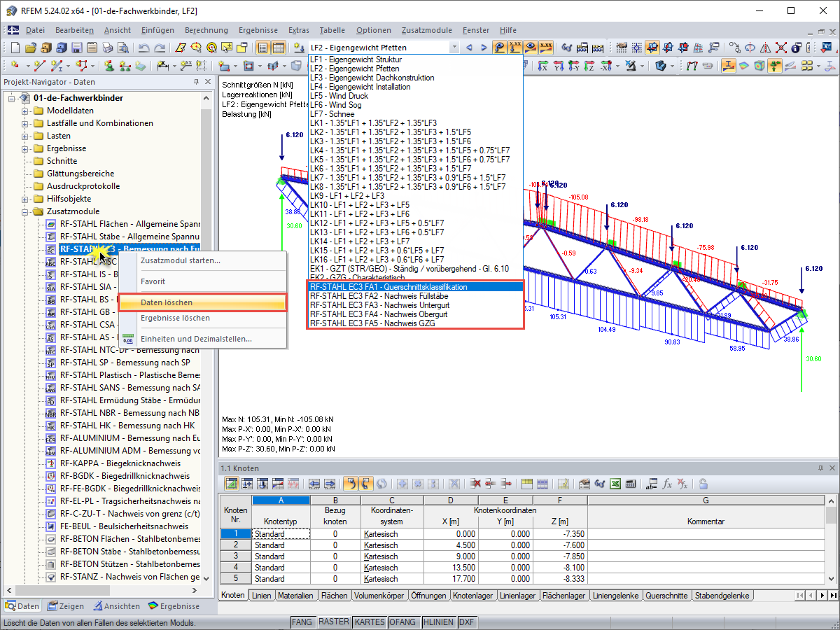This screenshot has width=840, height=630.
Task: Choose Daten löschen in context menu
Action: coord(202,302)
